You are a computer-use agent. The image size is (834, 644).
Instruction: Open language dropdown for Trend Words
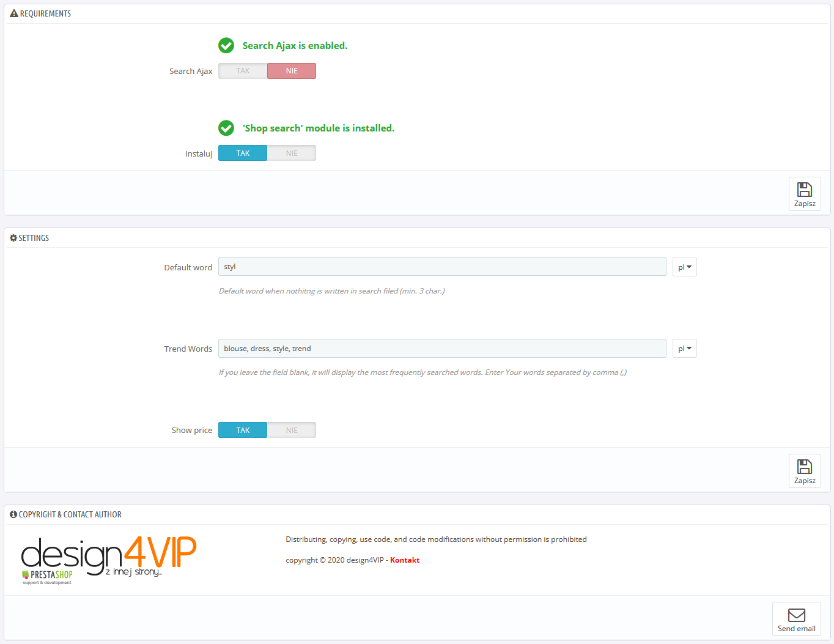pyautogui.click(x=685, y=349)
